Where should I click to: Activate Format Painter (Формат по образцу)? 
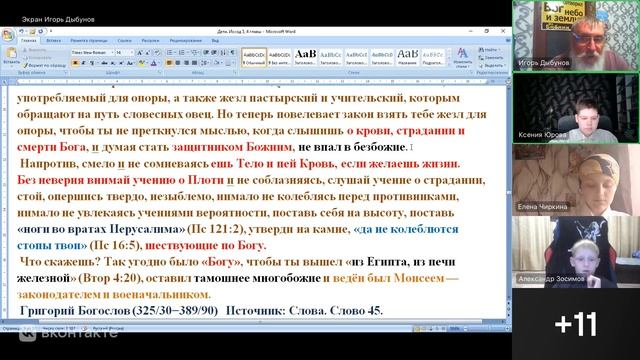click(44, 66)
